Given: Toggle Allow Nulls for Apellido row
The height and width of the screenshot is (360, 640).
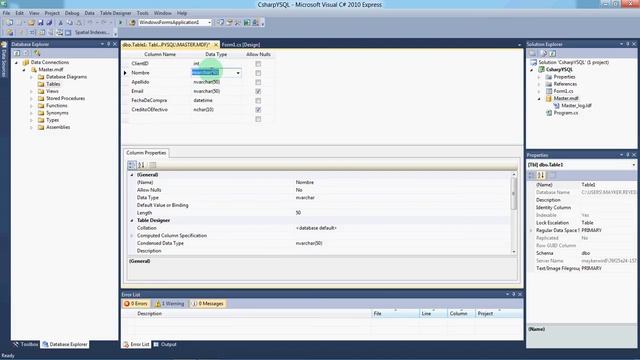Looking at the screenshot, I should click(x=258, y=82).
